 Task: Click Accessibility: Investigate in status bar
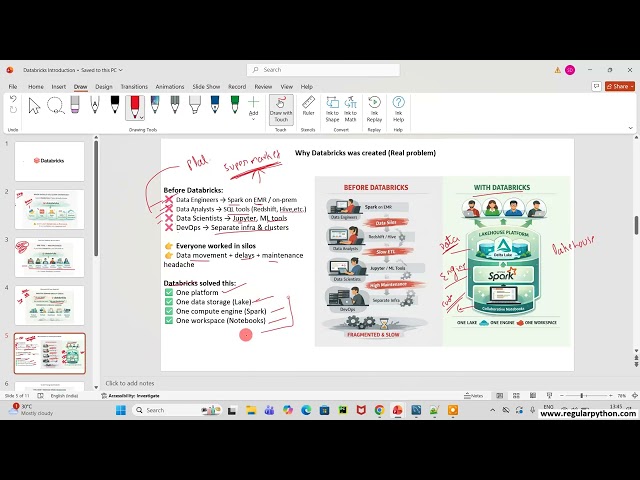tap(130, 396)
